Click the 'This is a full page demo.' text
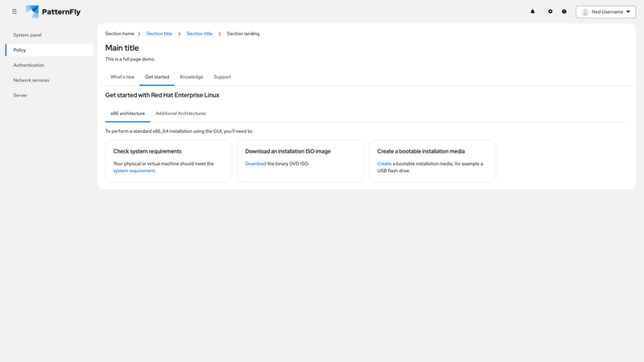The image size is (644, 362). point(130,59)
